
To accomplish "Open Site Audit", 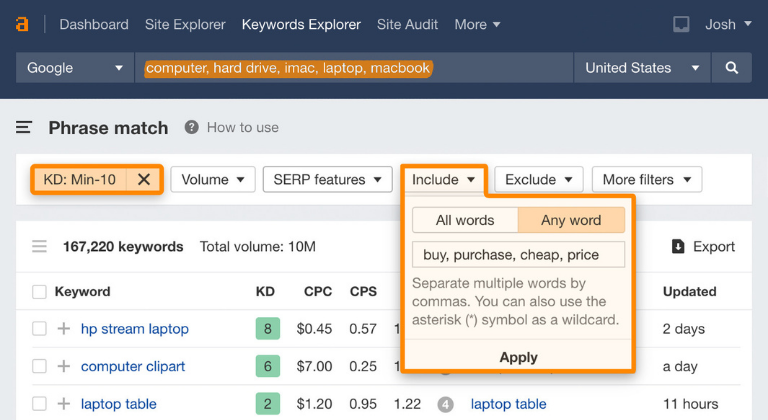I will [408, 24].
